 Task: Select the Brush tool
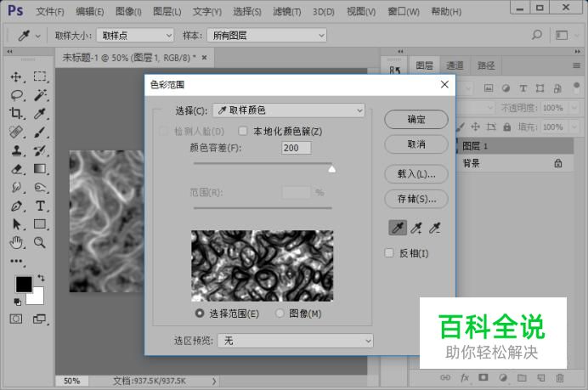[40, 132]
